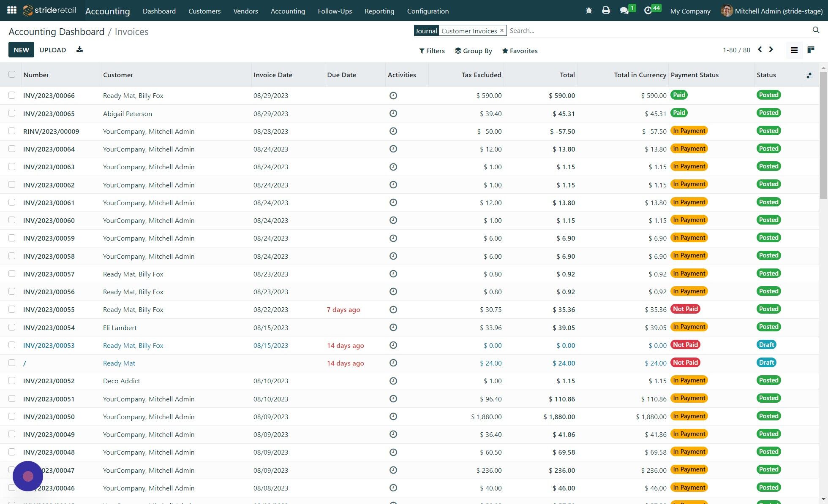Open the Filters dropdown
The image size is (828, 504).
point(432,51)
